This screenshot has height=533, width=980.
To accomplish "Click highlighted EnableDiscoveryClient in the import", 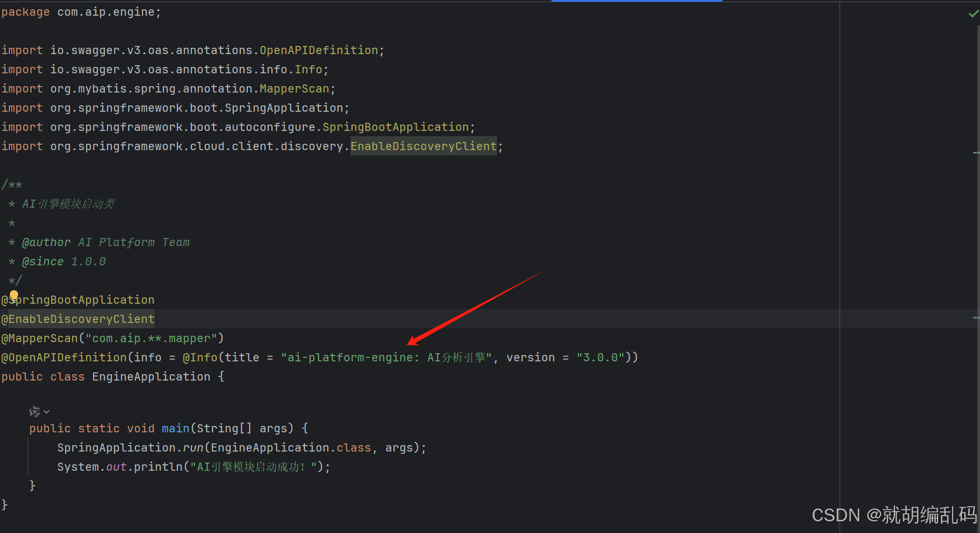I will pyautogui.click(x=424, y=146).
